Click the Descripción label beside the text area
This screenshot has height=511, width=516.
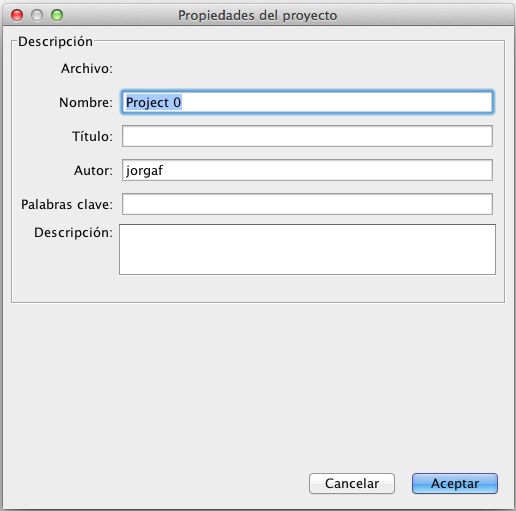coord(73,233)
